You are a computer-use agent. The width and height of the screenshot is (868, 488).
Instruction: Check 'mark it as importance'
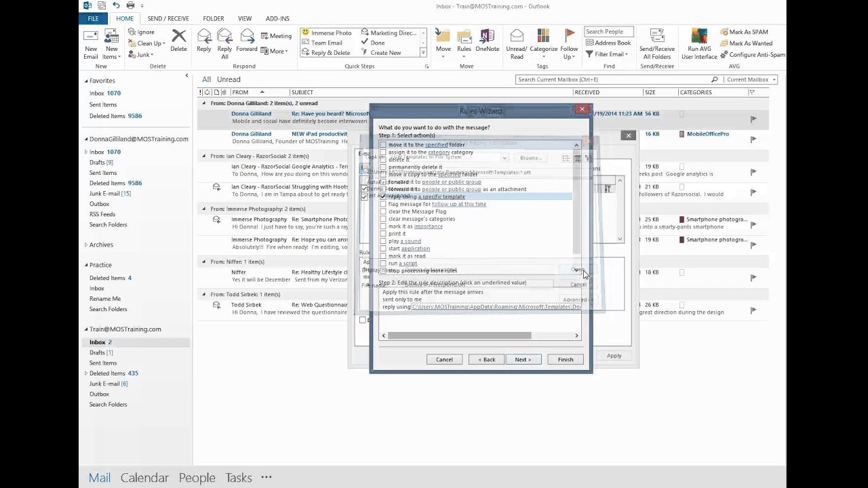pos(383,226)
